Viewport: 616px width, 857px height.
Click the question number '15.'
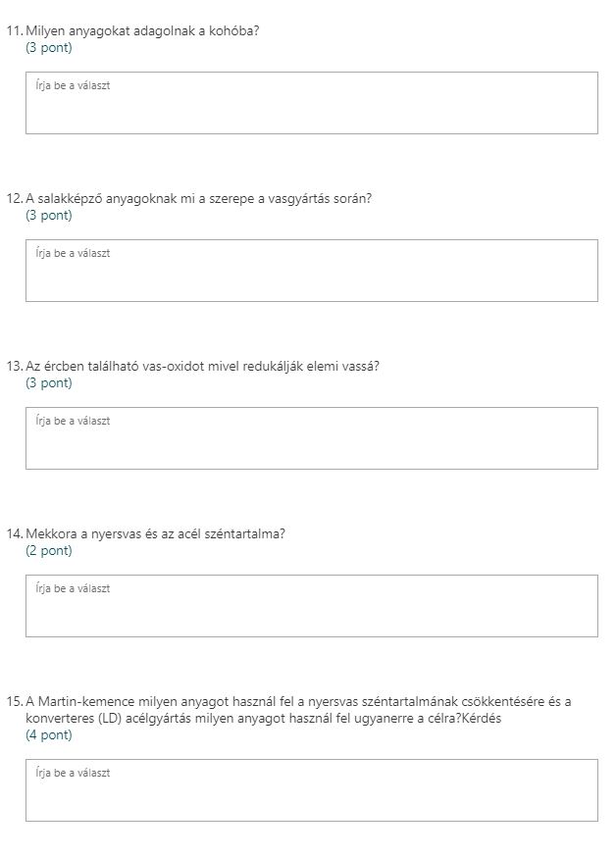(x=14, y=701)
